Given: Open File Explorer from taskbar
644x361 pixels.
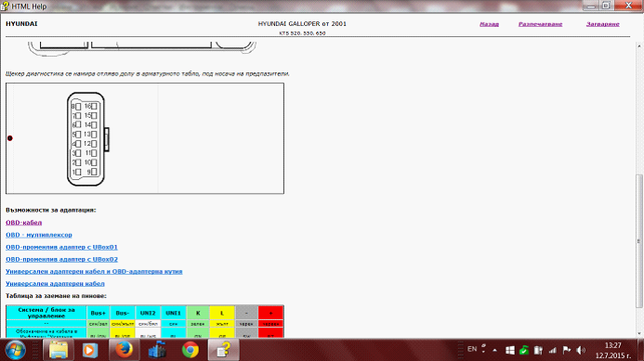Looking at the screenshot, I should 58,350.
